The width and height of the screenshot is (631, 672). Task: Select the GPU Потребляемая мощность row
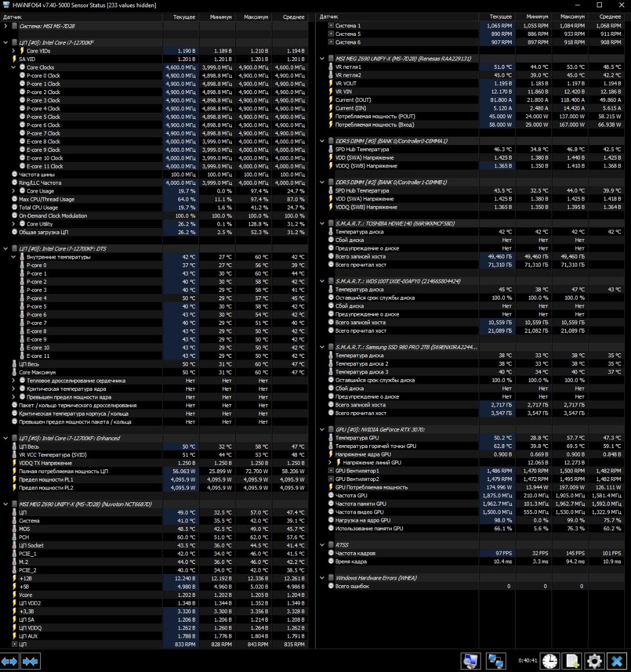tap(471, 487)
